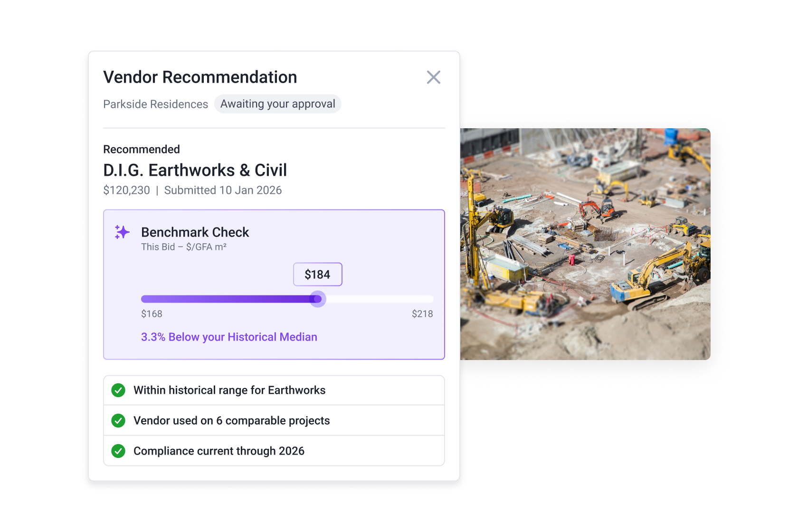Click the D.I.G. Earthworks & Civil vendor name

(195, 170)
